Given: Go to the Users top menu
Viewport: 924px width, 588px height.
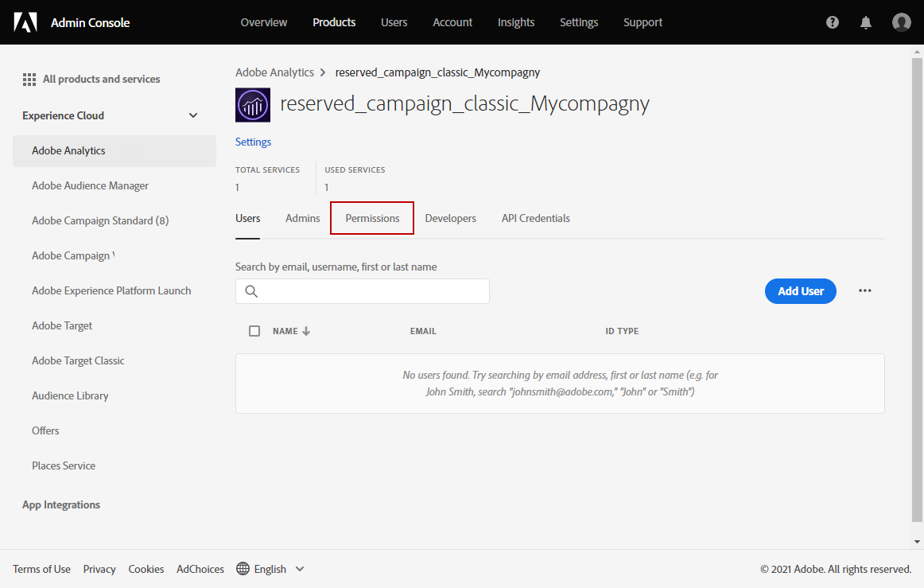Looking at the screenshot, I should (x=394, y=22).
